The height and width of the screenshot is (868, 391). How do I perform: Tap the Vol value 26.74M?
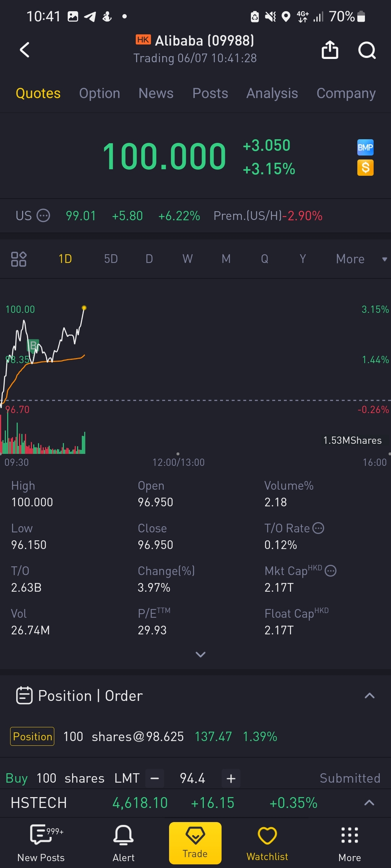(30, 630)
